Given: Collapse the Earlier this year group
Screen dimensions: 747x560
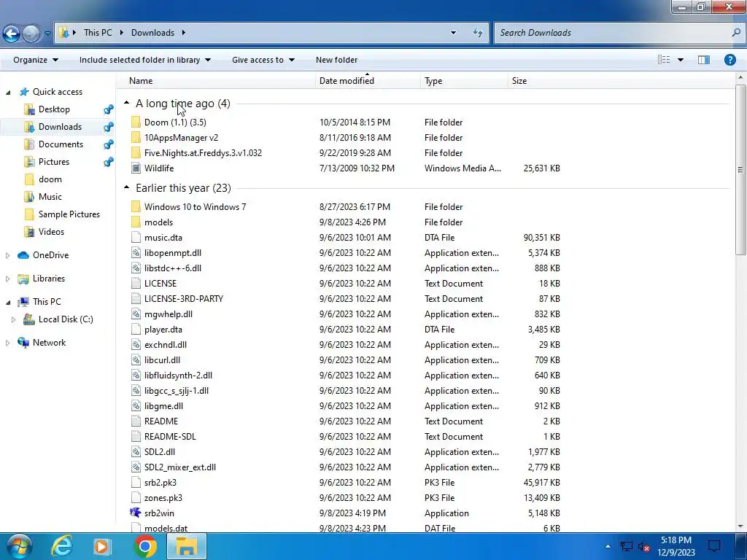Looking at the screenshot, I should 127,187.
